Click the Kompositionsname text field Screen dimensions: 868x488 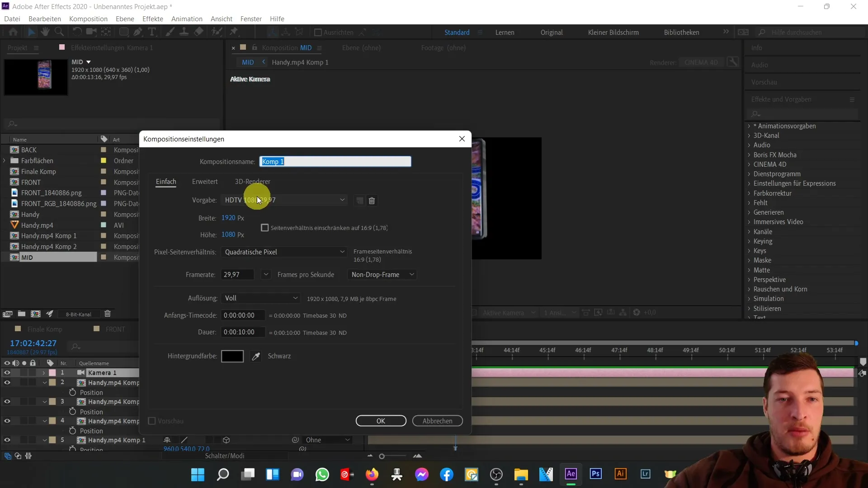(335, 162)
